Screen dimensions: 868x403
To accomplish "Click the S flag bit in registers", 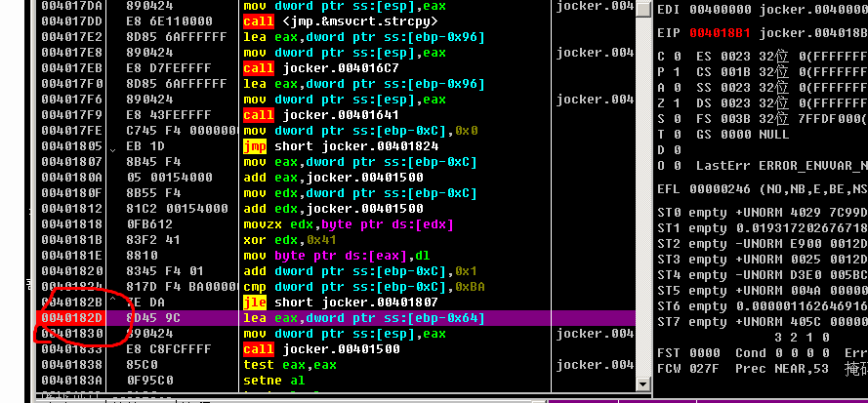I will (x=677, y=118).
